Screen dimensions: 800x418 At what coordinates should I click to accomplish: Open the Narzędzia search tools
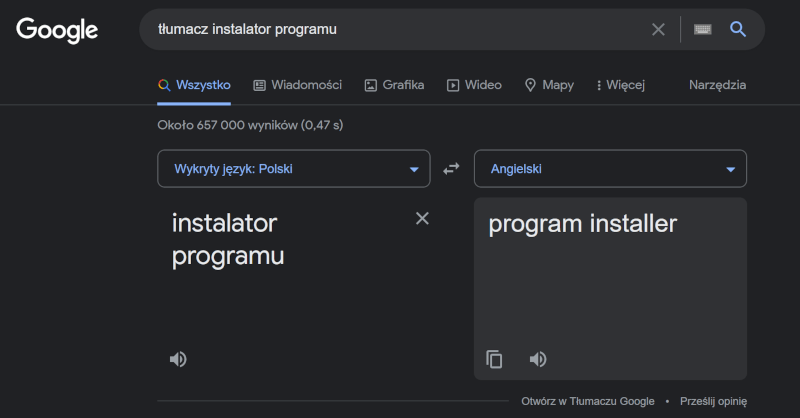717,85
